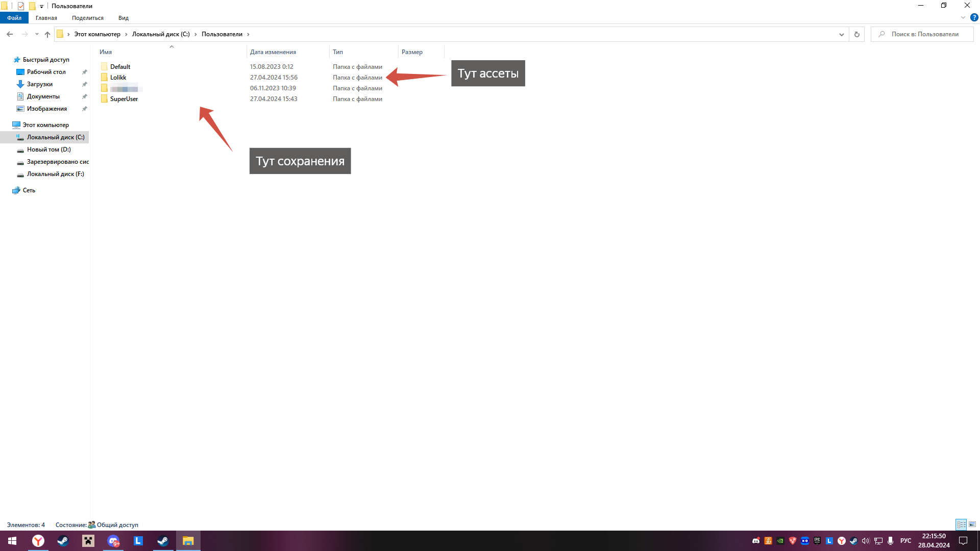The width and height of the screenshot is (980, 551).
Task: Expand chevron after Этот компьютер breadcrumb
Action: tap(126, 34)
